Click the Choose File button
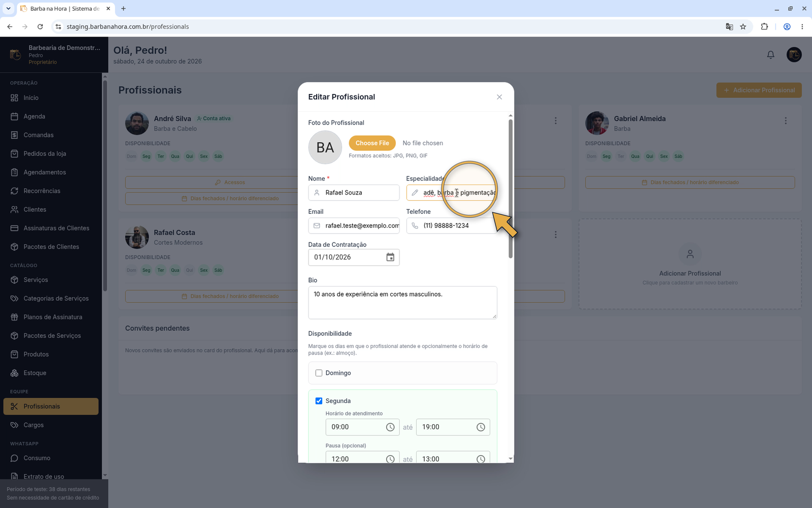Viewport: 812px width, 508px height. (x=372, y=143)
